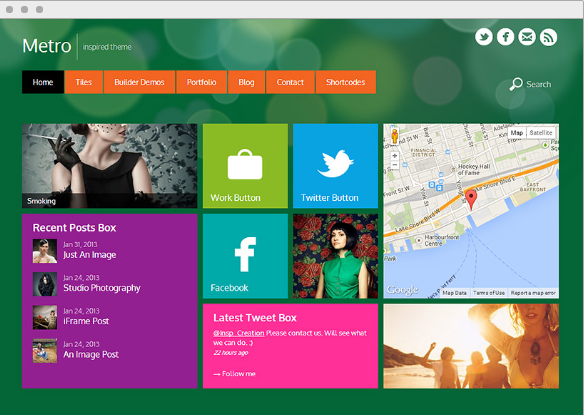Open the Shortcodes menu item
Image resolution: width=586 pixels, height=415 pixels.
point(345,82)
